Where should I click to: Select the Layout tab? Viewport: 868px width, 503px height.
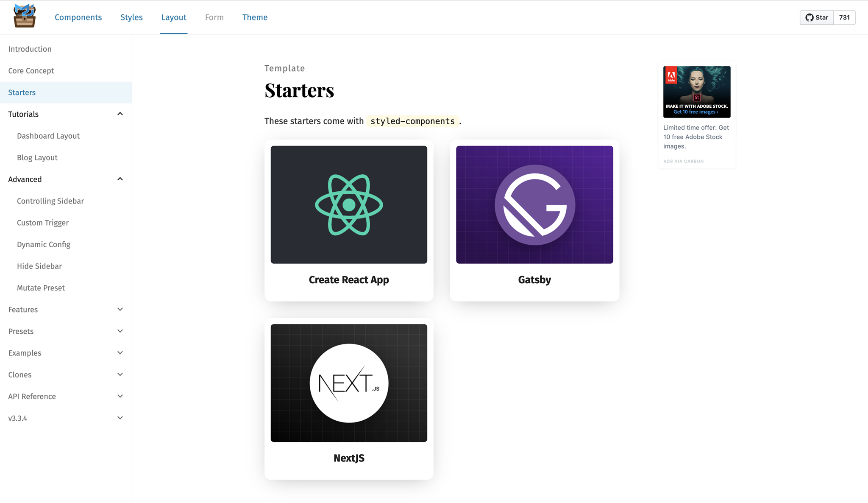[174, 17]
